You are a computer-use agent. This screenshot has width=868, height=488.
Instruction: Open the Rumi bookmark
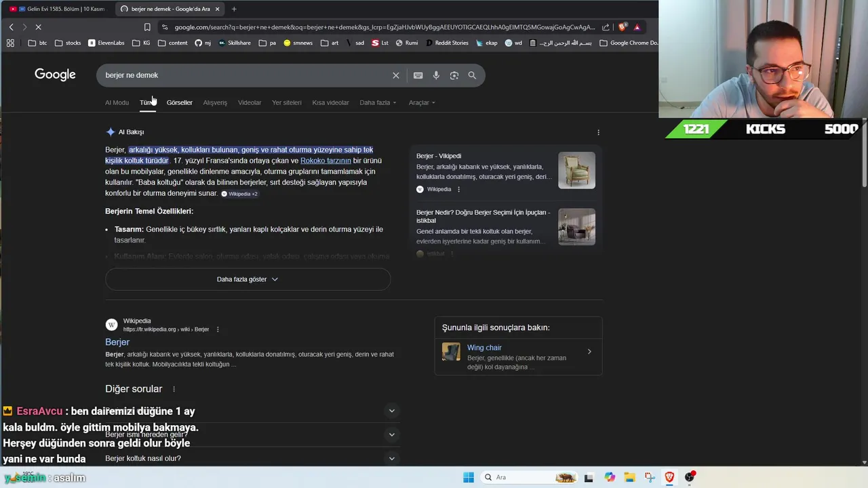[406, 43]
